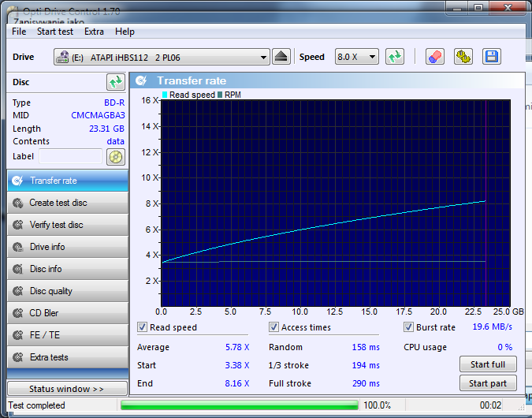Click the Start value 3.38 X

[237, 365]
